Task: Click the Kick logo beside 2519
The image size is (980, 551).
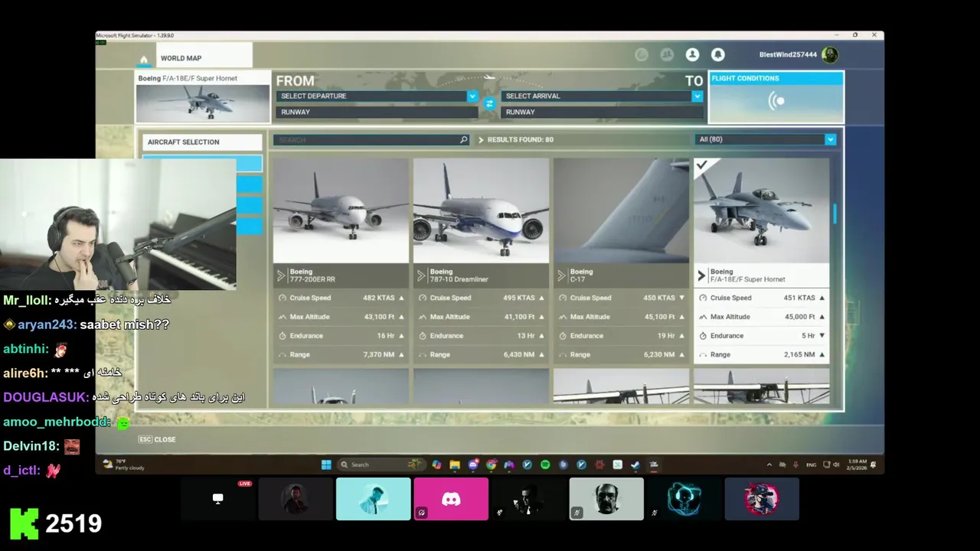Action: pyautogui.click(x=24, y=523)
